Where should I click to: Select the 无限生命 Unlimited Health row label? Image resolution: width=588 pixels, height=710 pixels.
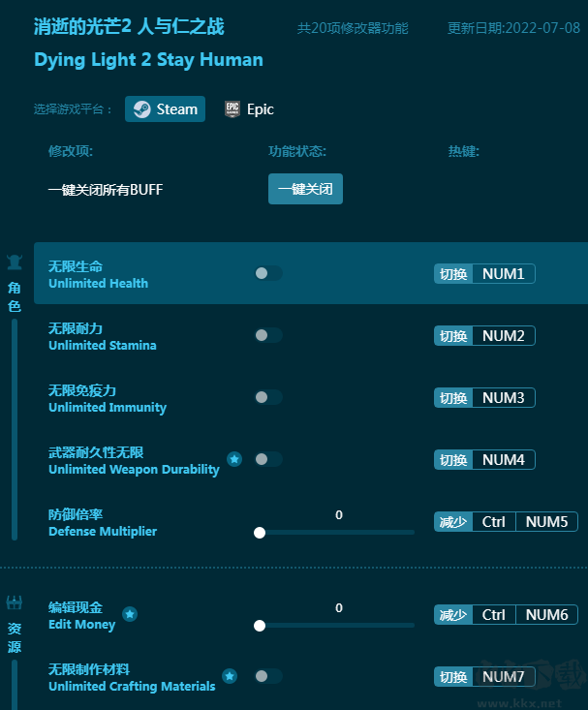(x=98, y=274)
